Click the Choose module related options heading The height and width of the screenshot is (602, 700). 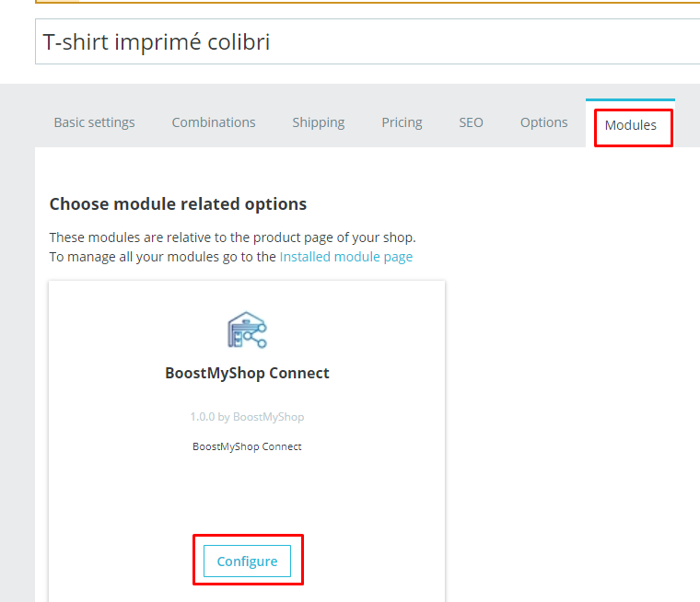[178, 204]
